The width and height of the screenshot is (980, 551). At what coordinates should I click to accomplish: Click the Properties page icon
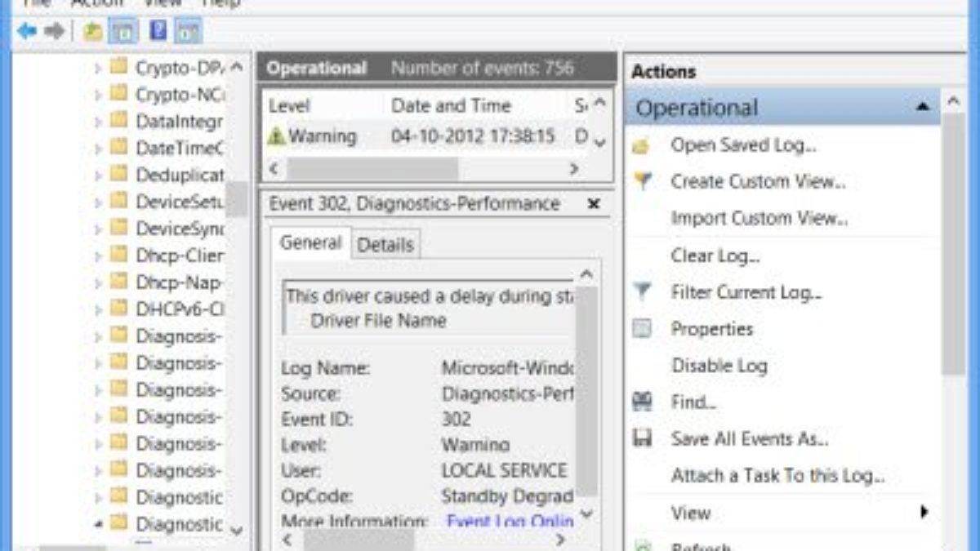(x=643, y=329)
